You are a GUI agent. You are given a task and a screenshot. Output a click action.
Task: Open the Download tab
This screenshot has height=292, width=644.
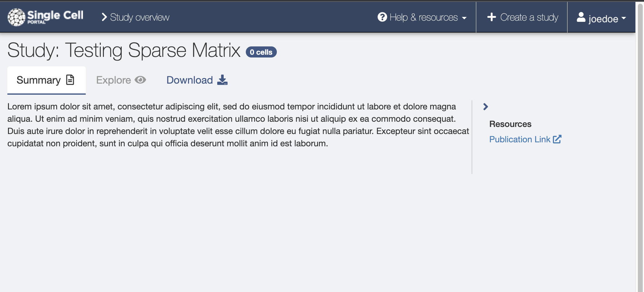[x=197, y=80]
